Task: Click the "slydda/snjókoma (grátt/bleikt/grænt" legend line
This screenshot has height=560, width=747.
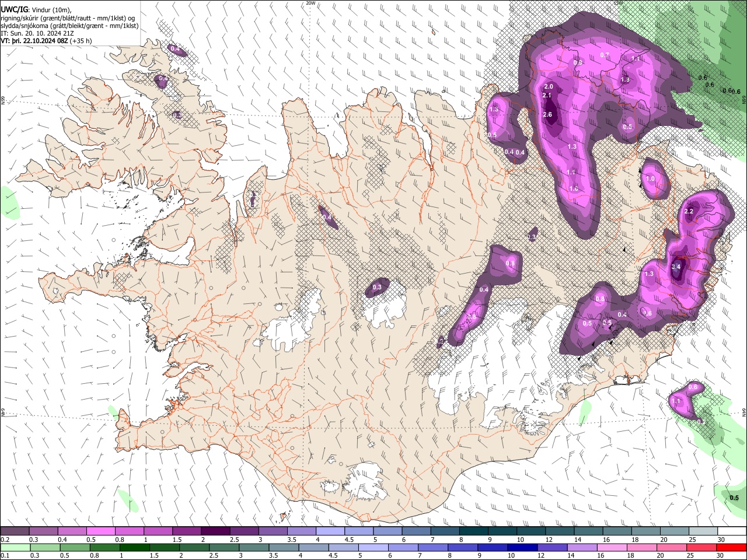Action: coord(69,26)
